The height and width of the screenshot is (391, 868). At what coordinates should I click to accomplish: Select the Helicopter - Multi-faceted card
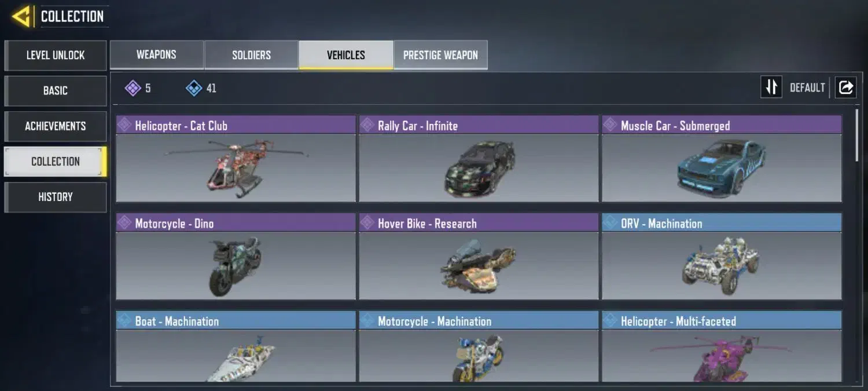tap(722, 346)
